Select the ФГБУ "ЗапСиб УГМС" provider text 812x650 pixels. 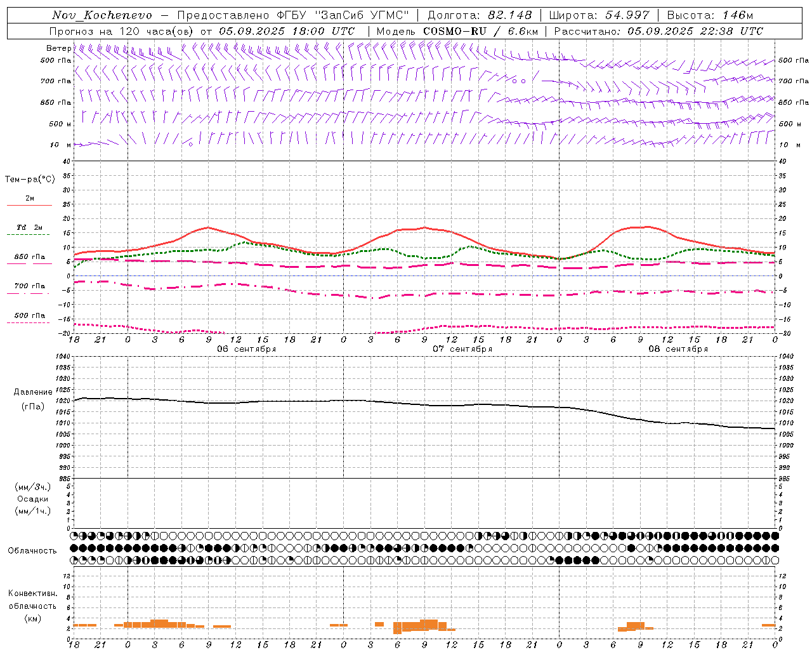coord(343,15)
